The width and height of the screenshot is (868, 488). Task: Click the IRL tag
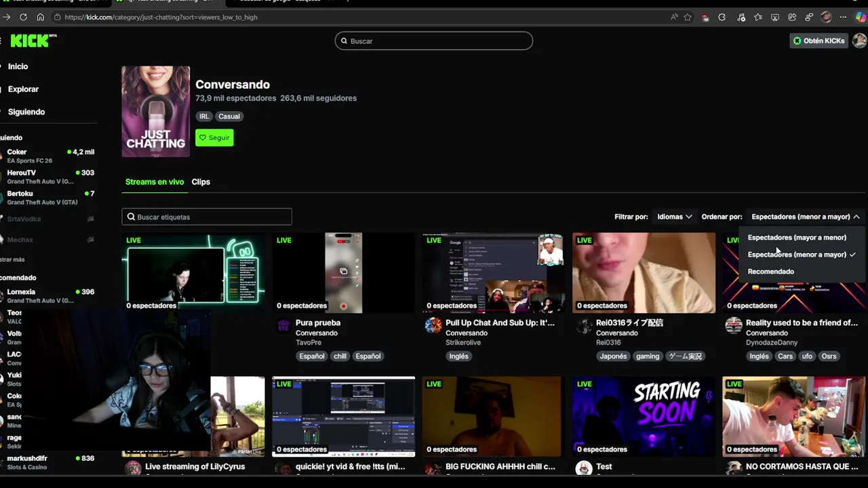tap(204, 116)
